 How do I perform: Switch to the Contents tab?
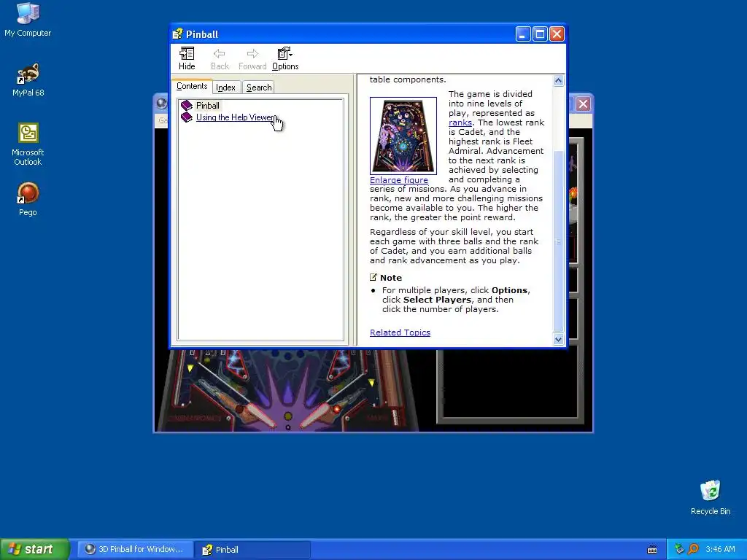(192, 86)
